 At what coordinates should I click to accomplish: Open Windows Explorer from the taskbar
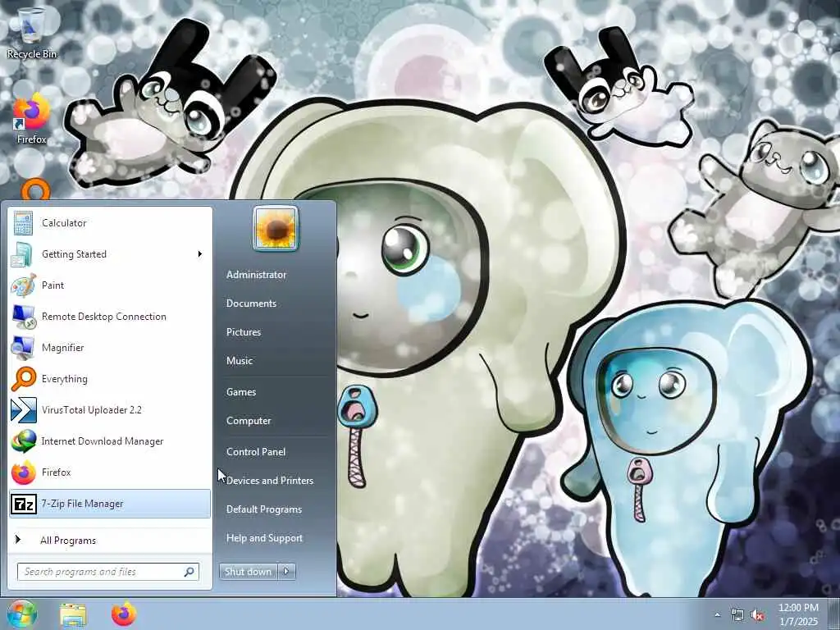tap(73, 614)
